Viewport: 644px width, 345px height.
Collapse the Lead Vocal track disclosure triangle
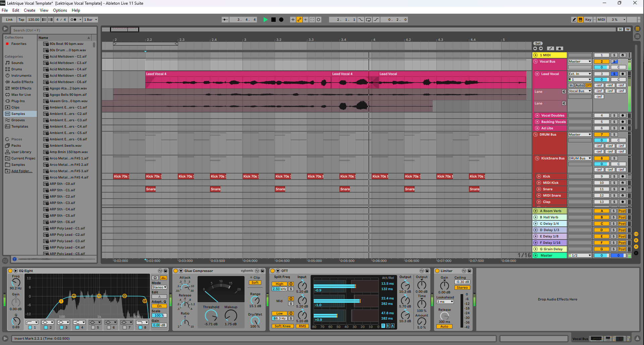(537, 74)
